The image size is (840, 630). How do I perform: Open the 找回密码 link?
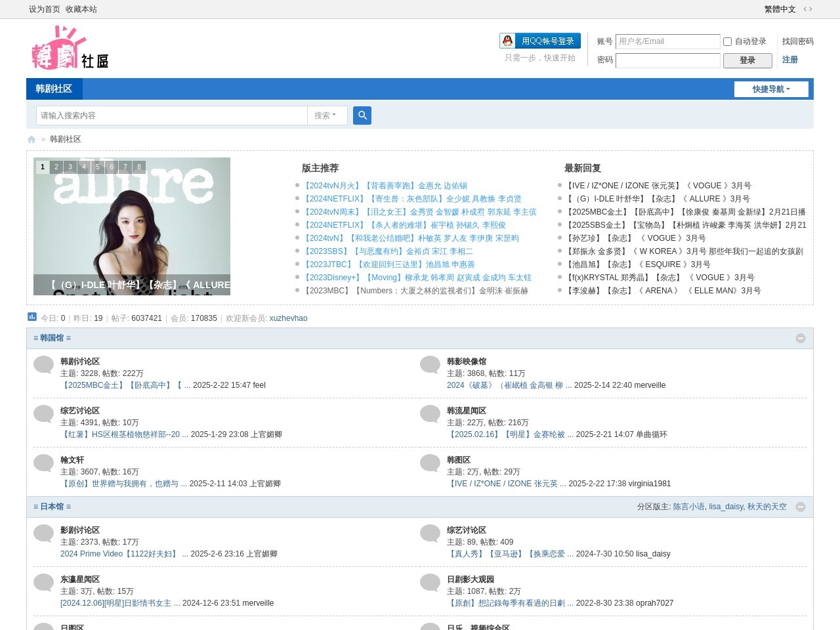coord(798,41)
